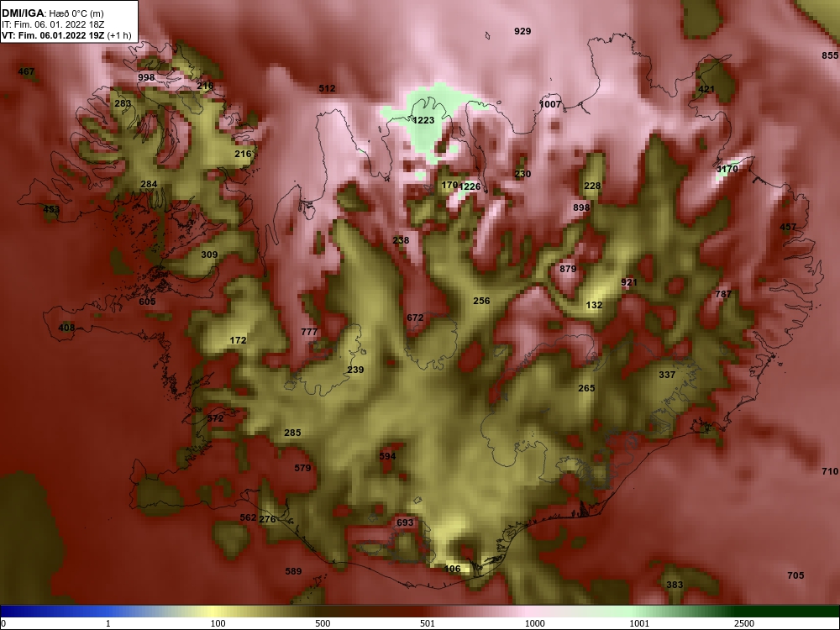This screenshot has height=630, width=840.
Task: Click the map value '672'
Action: point(415,318)
